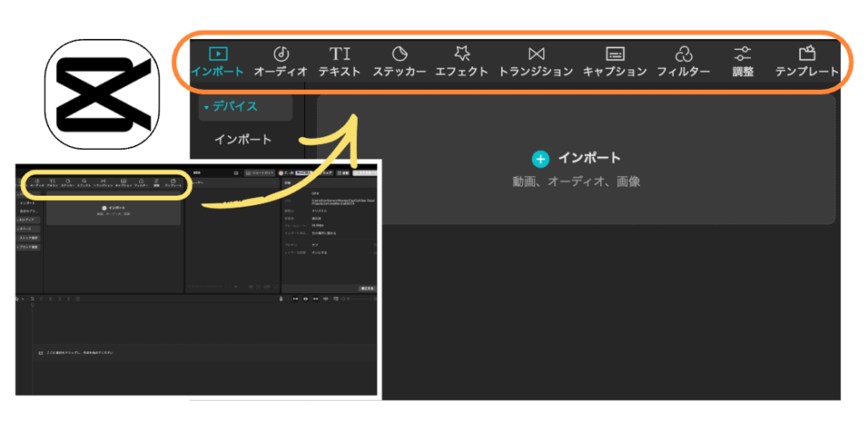This screenshot has height=421, width=868.
Task: Open オーディオ tab in the small full-window screenshot
Action: (x=37, y=183)
